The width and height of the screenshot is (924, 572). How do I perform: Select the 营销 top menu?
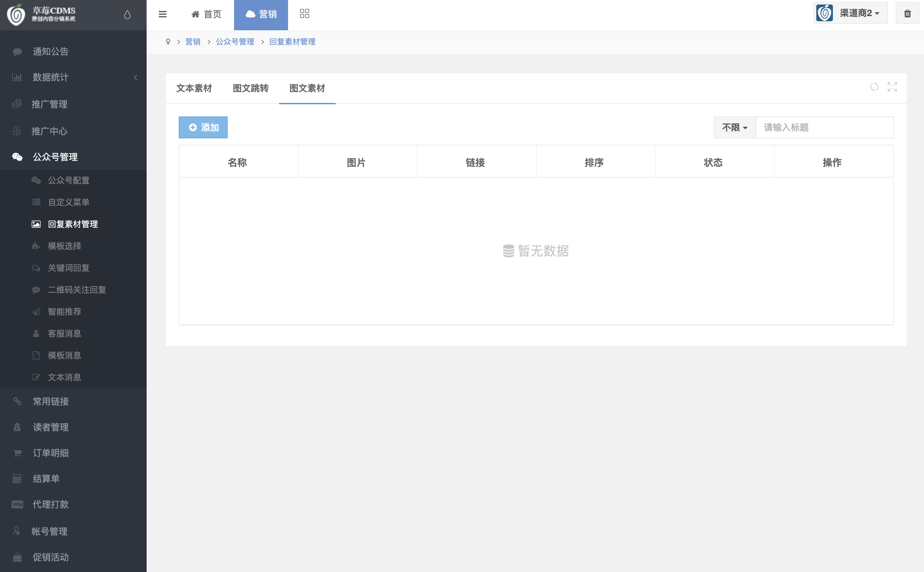click(261, 14)
